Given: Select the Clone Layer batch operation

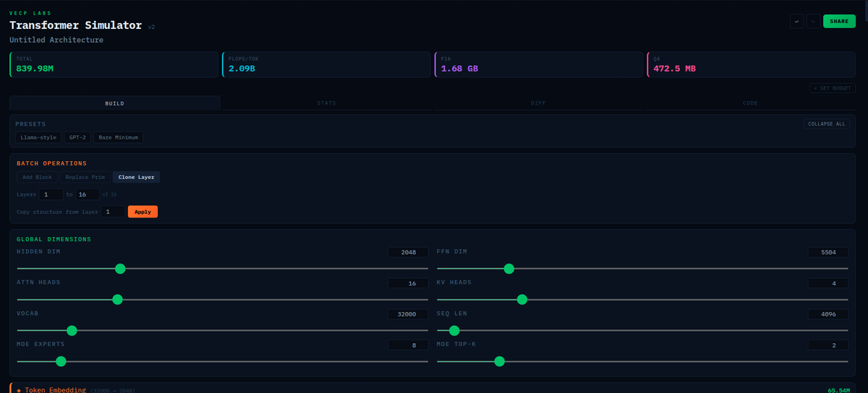Looking at the screenshot, I should click(x=137, y=177).
